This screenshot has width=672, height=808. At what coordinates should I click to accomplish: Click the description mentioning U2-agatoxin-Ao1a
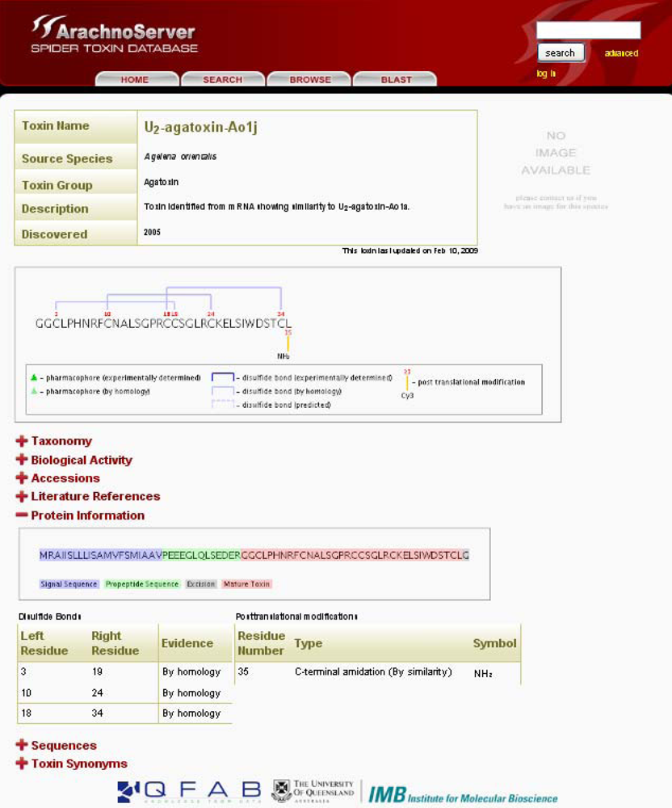[x=276, y=207]
